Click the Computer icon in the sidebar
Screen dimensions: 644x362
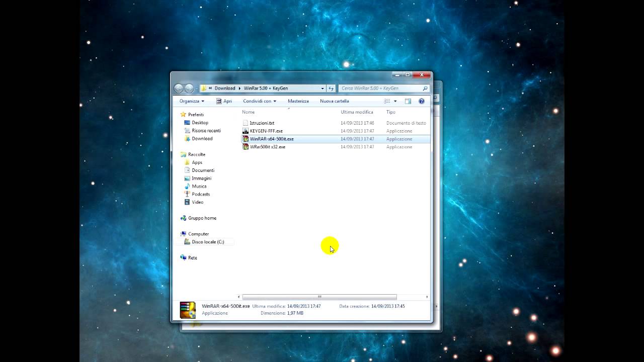click(x=184, y=234)
